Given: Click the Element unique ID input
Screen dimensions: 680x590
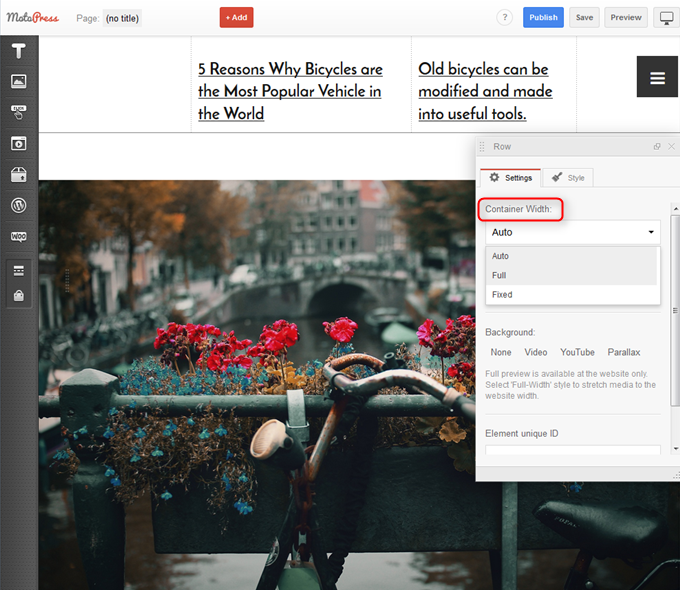Looking at the screenshot, I should coord(572,450).
